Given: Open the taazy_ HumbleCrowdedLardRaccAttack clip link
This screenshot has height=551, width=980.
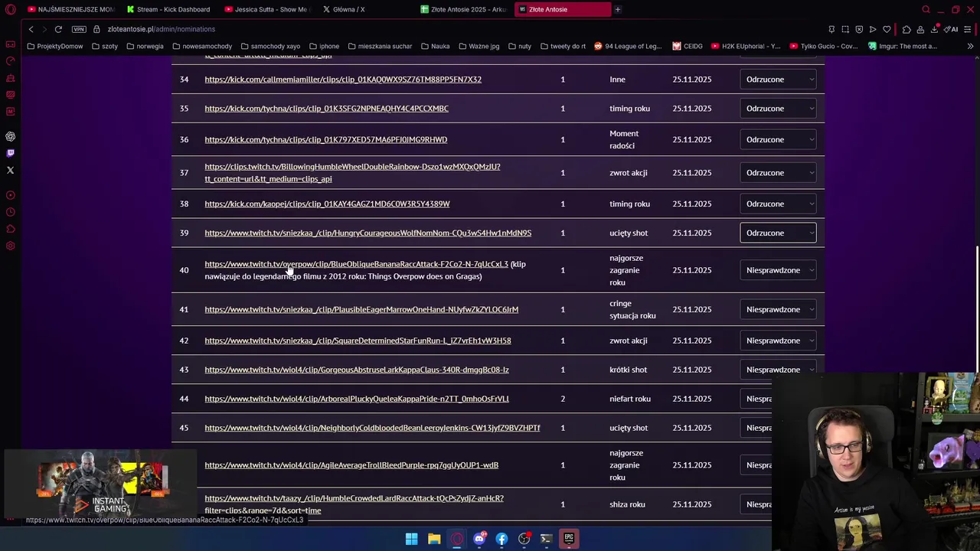Looking at the screenshot, I should [x=354, y=504].
